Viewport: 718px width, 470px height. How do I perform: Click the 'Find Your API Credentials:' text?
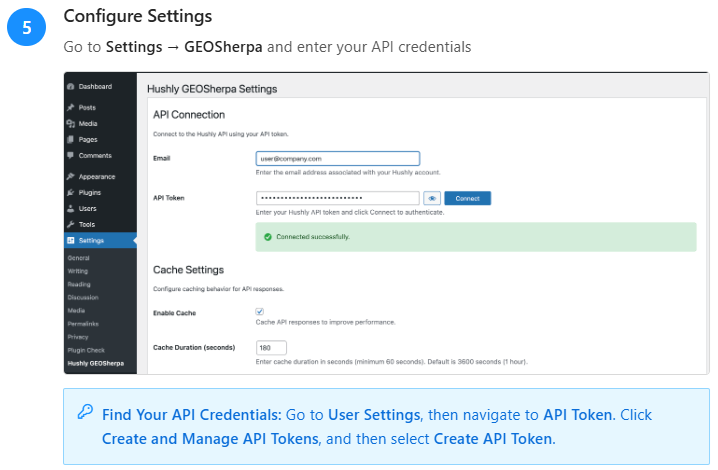click(191, 415)
